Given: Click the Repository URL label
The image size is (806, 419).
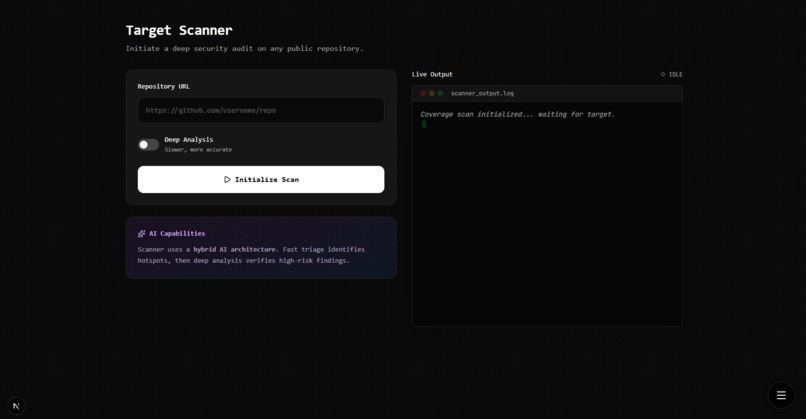Looking at the screenshot, I should pos(163,86).
